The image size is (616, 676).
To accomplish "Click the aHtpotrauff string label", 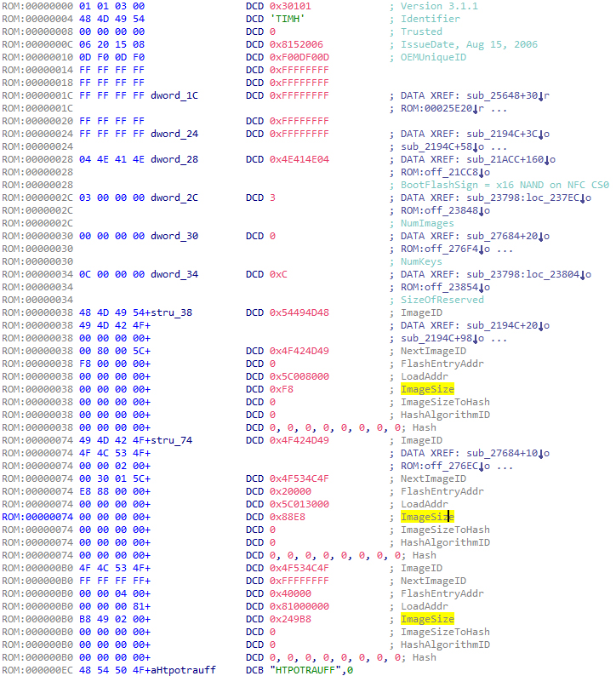I will click(x=183, y=670).
